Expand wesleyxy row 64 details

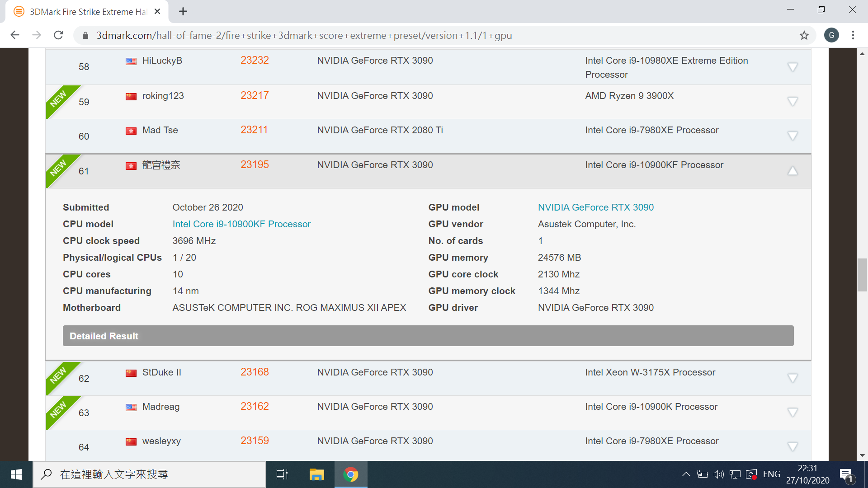(x=792, y=447)
